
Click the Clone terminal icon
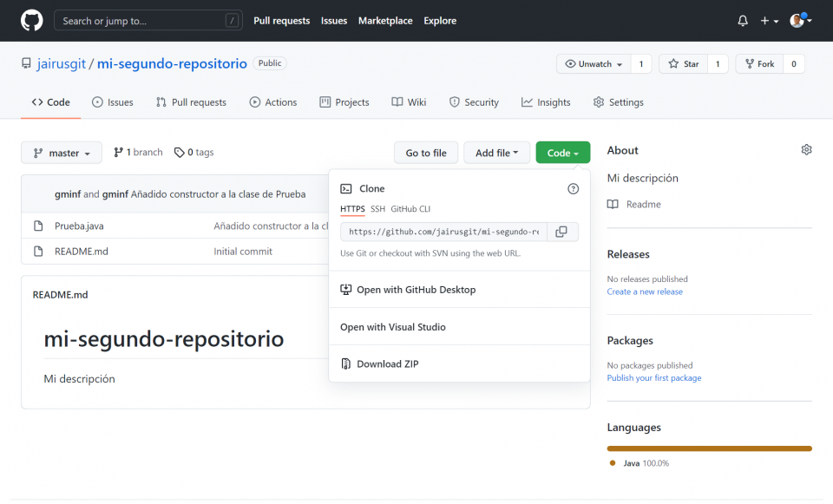pyautogui.click(x=346, y=188)
